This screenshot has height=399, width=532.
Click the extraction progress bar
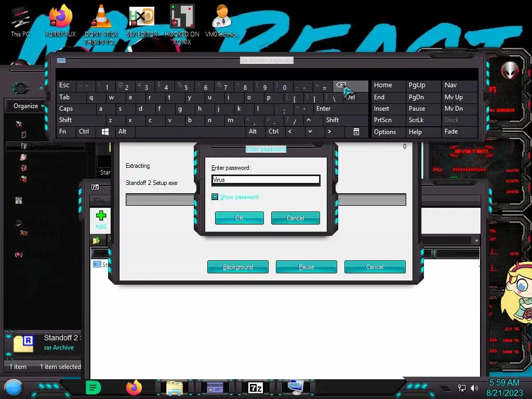(265, 199)
